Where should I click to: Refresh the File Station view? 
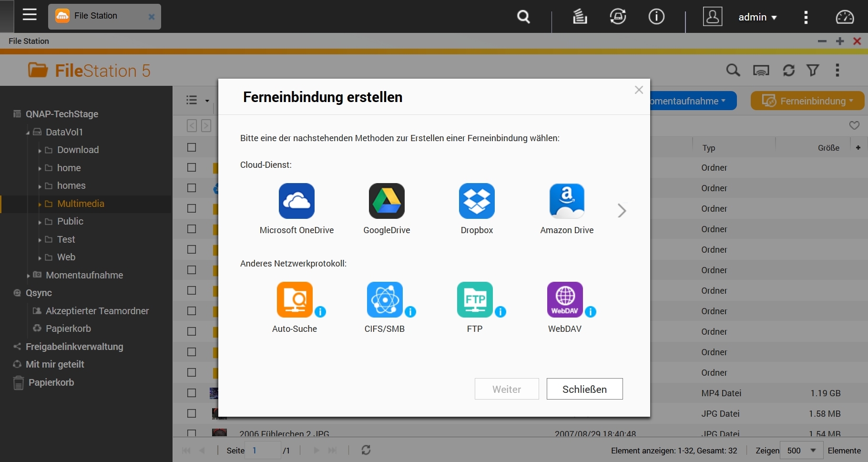pyautogui.click(x=789, y=71)
